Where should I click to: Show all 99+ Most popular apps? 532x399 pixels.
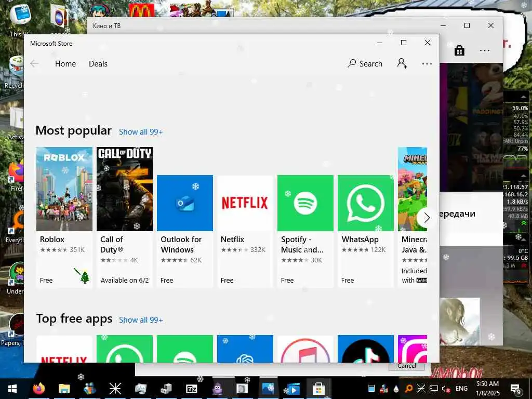tap(141, 132)
